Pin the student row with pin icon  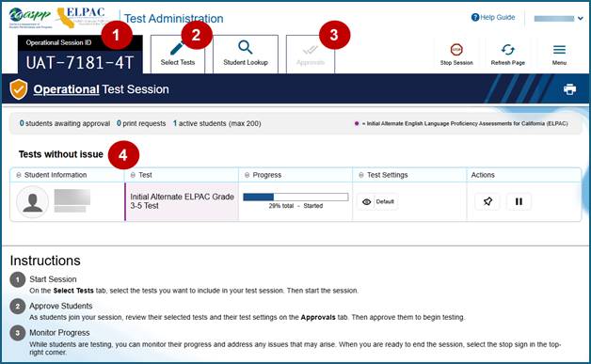[x=487, y=201]
